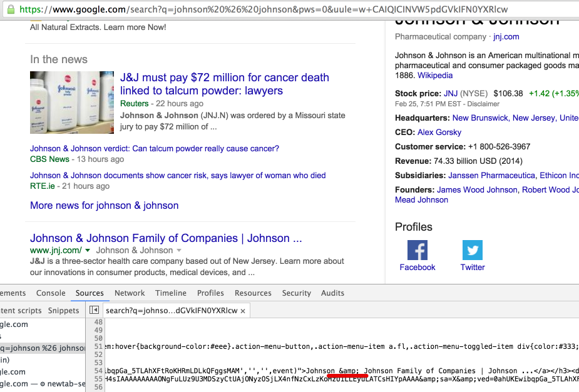Screen dimensions: 579x392
Task: Open the Robert Wood Johnson founder link
Action: pyautogui.click(x=550, y=190)
